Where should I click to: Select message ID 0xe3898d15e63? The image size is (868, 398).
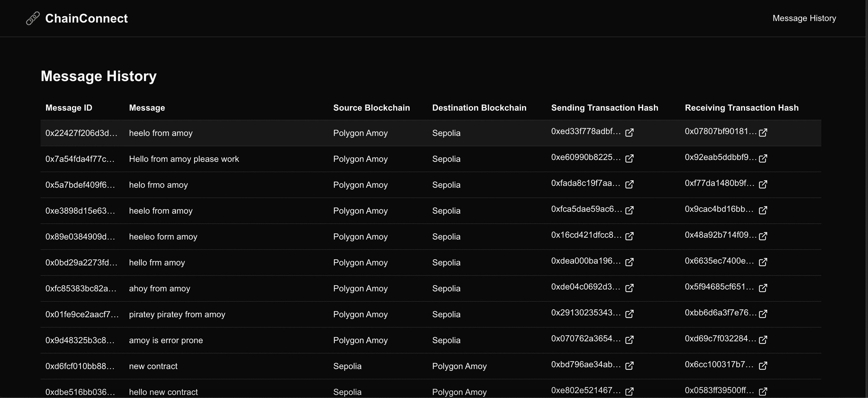80,211
